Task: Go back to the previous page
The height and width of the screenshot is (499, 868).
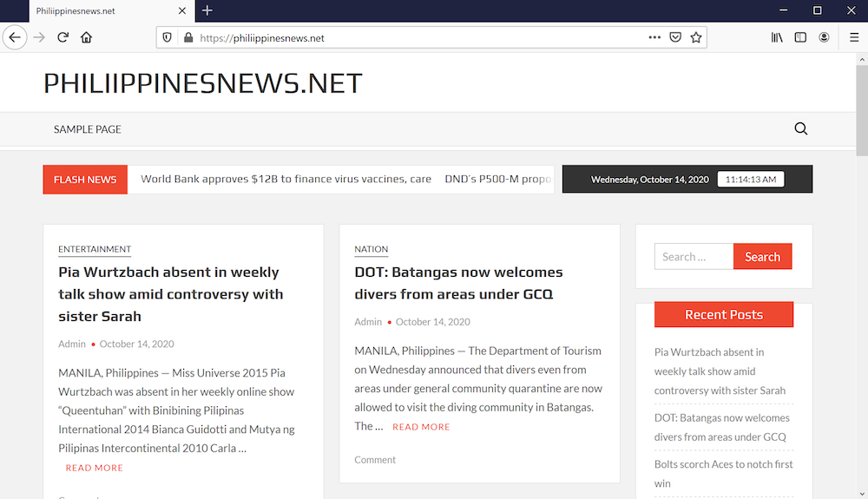Action: (15, 37)
